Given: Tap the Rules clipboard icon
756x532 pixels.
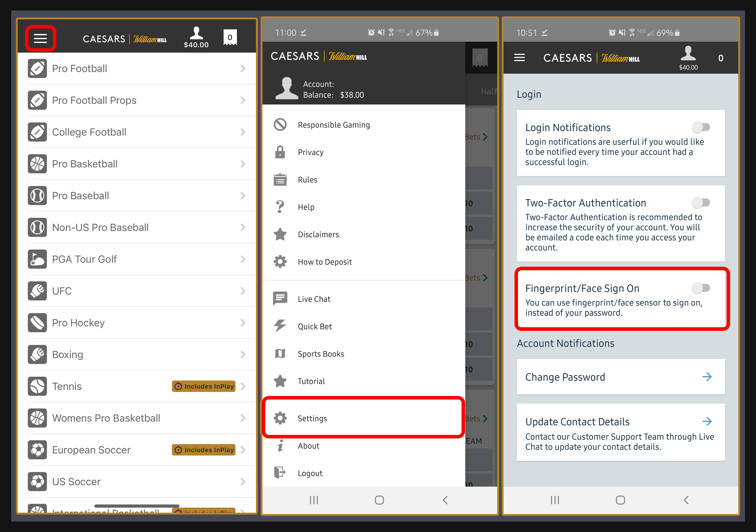Looking at the screenshot, I should pyautogui.click(x=280, y=179).
